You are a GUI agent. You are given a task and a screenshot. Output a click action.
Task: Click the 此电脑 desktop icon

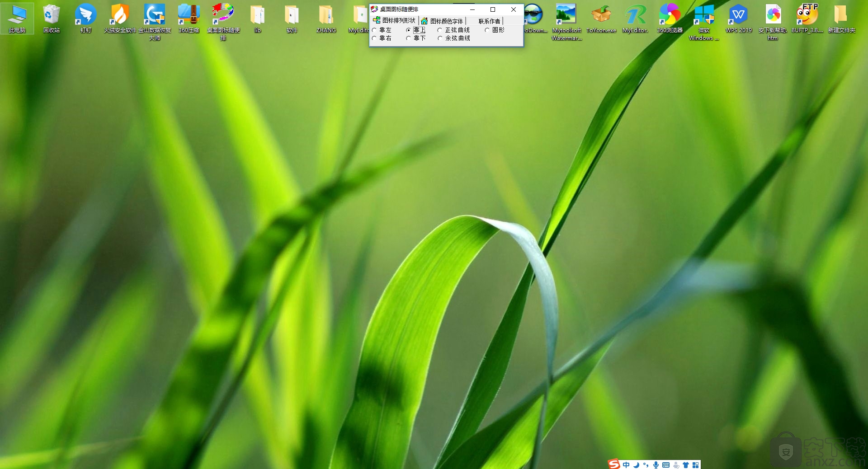pyautogui.click(x=17, y=18)
